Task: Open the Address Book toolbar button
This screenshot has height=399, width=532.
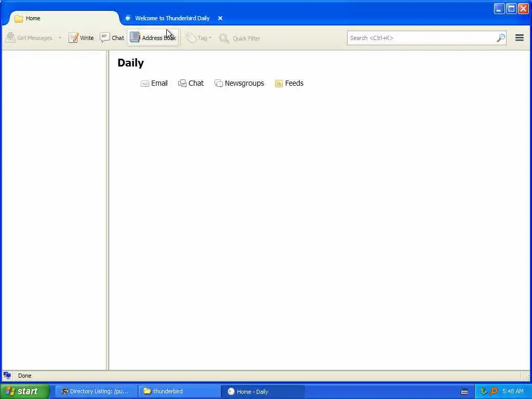Action: [153, 37]
